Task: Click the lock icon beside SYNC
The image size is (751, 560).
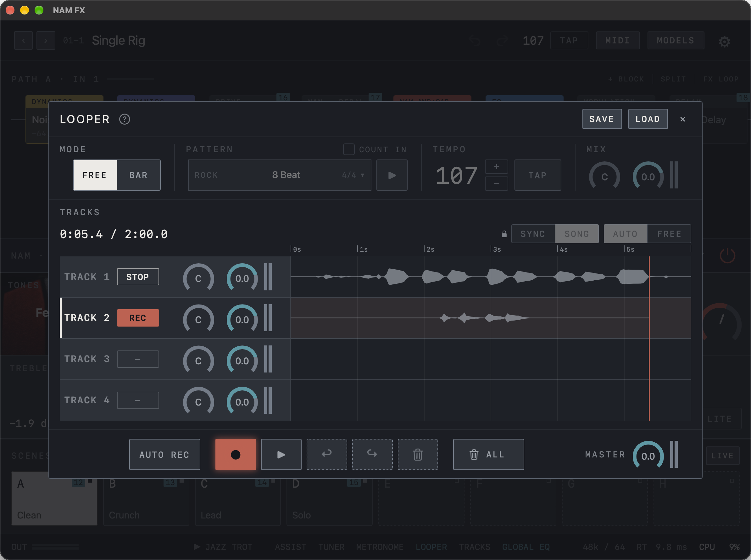Action: point(504,234)
